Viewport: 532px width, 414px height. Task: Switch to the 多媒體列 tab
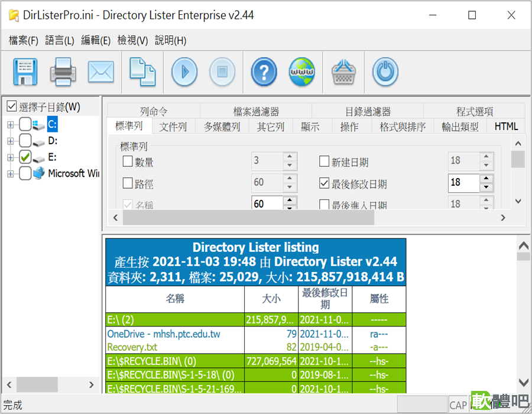222,127
